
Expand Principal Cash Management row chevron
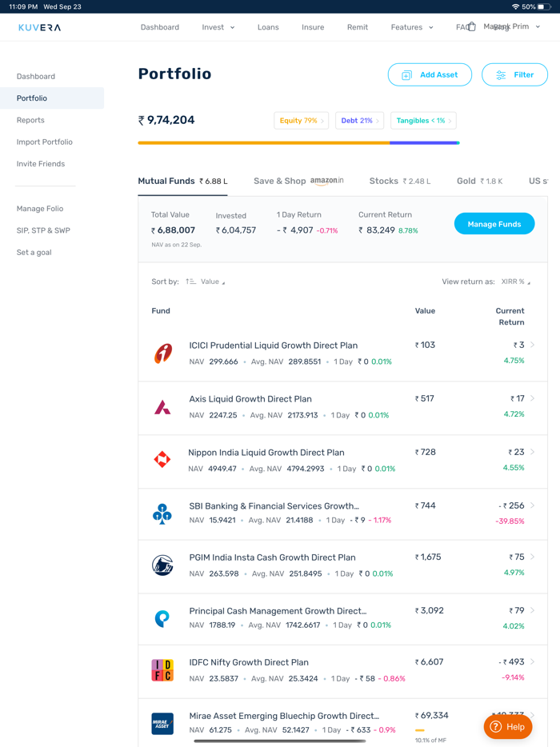pyautogui.click(x=532, y=610)
